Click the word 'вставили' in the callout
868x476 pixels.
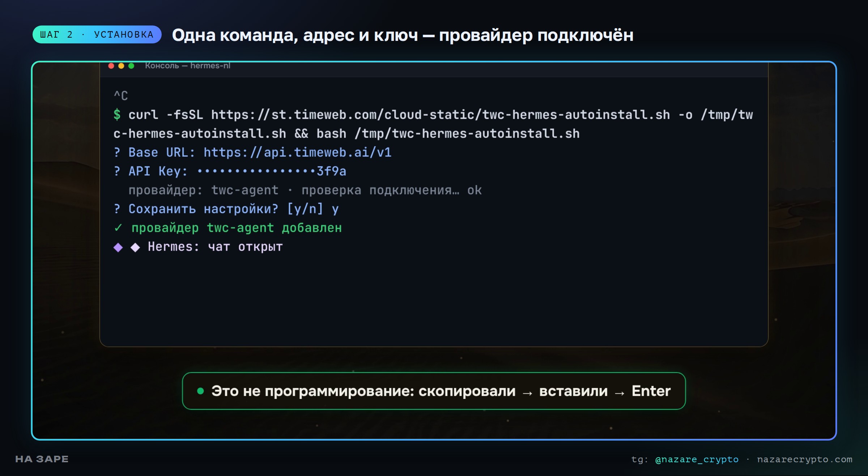(573, 391)
